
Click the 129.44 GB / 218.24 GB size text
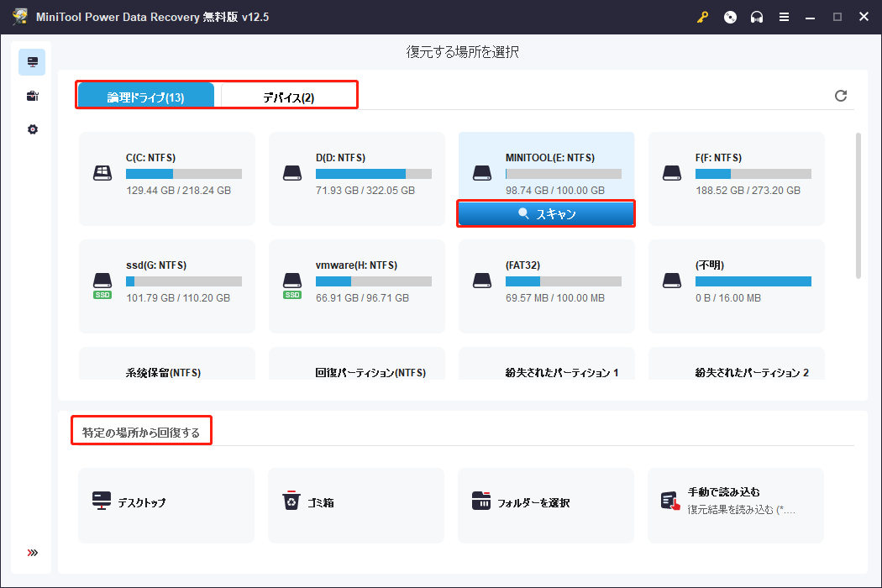pyautogui.click(x=178, y=190)
